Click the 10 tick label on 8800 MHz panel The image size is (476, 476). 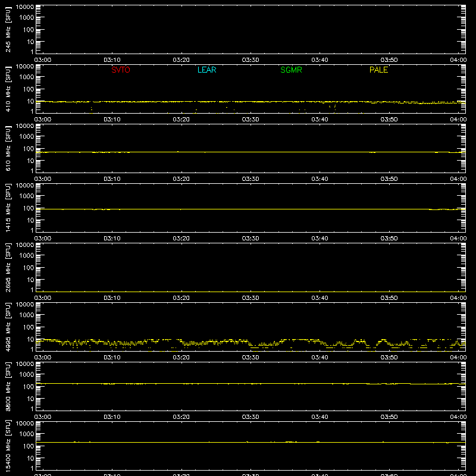click(30, 399)
